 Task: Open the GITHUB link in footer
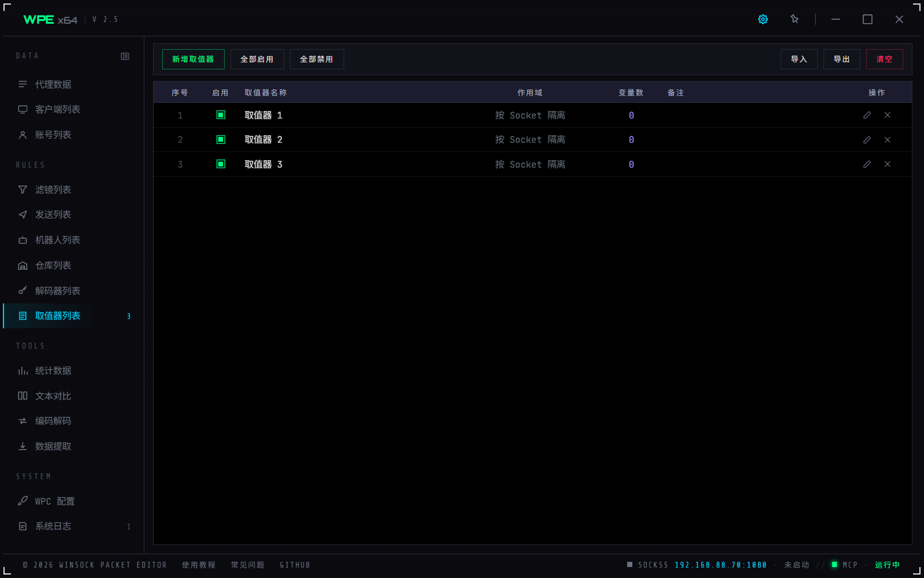click(x=295, y=565)
